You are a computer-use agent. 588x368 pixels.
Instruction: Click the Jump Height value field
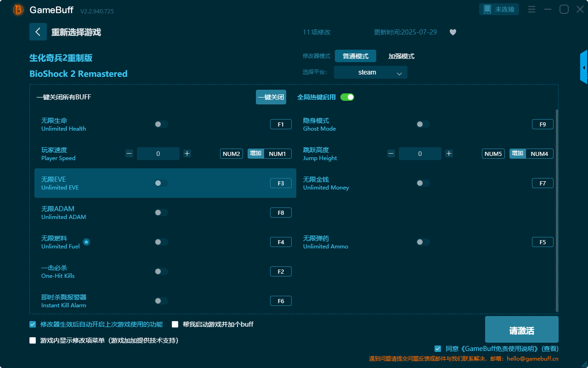420,154
